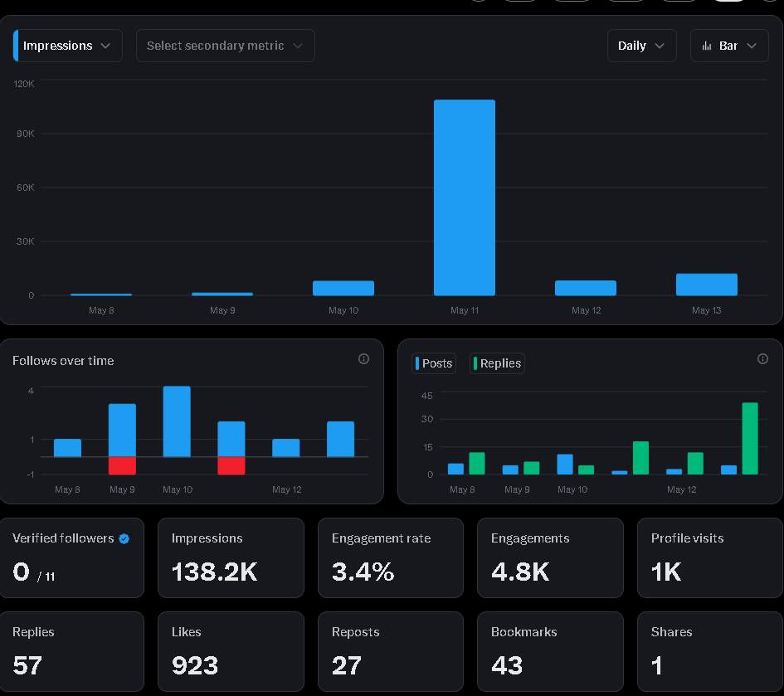Select the Likes 923 card
This screenshot has width=784, height=696.
tap(231, 652)
